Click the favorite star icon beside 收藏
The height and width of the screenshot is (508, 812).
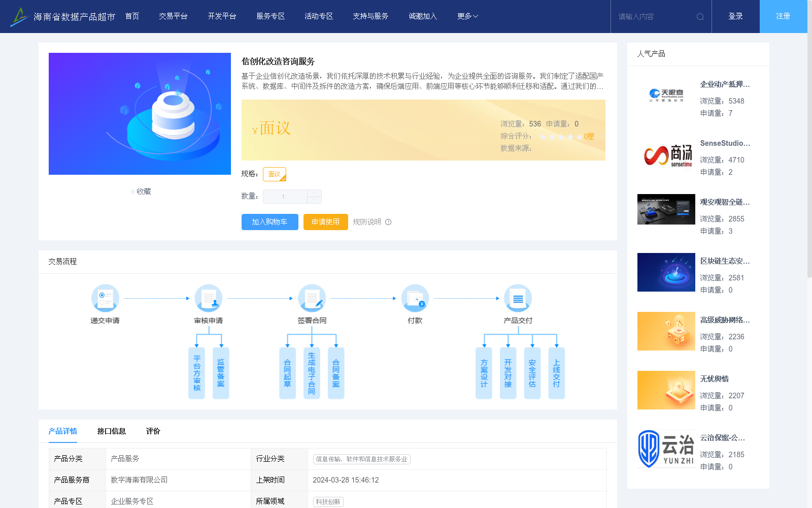pos(132,192)
